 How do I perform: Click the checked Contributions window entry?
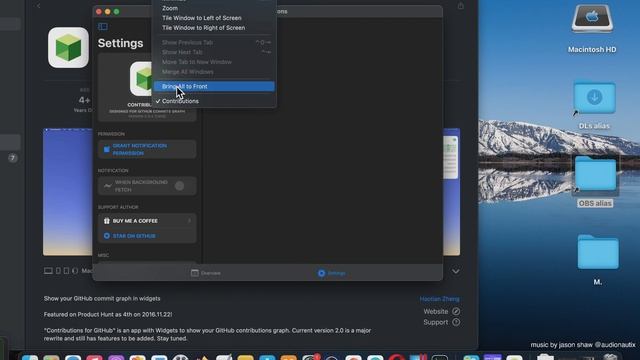click(x=180, y=101)
